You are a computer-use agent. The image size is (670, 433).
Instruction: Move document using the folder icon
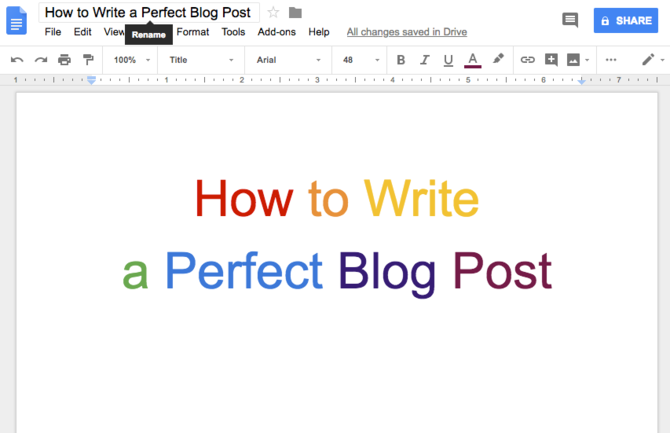coord(295,13)
